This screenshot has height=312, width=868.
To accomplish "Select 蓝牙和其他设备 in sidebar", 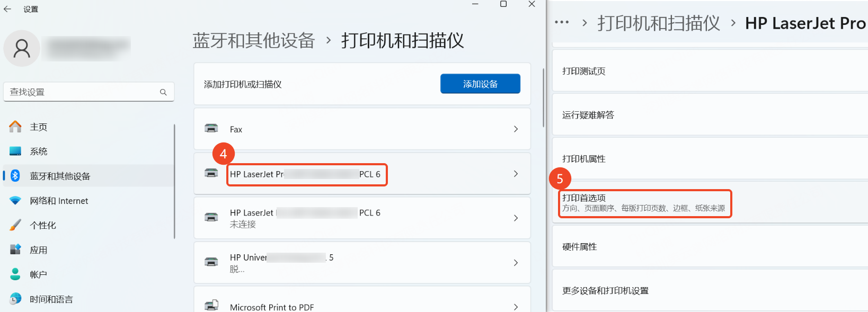I will (x=88, y=176).
